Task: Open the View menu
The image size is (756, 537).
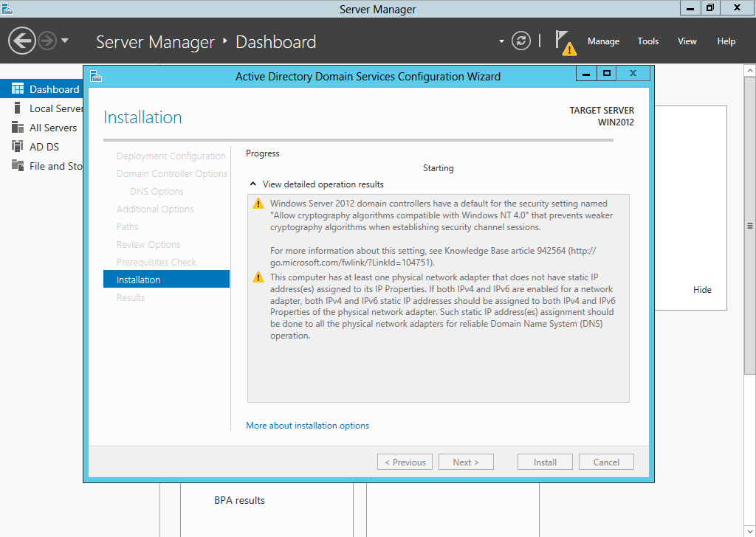Action: click(687, 41)
